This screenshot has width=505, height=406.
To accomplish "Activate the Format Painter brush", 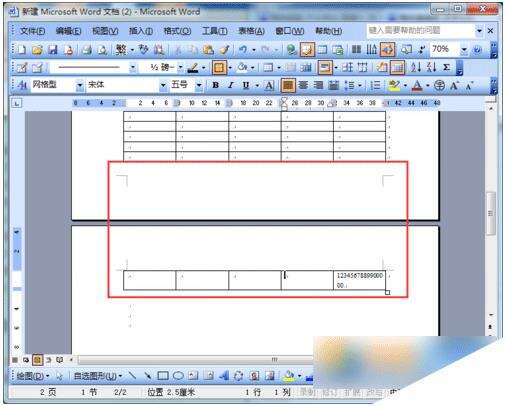I will click(x=224, y=50).
